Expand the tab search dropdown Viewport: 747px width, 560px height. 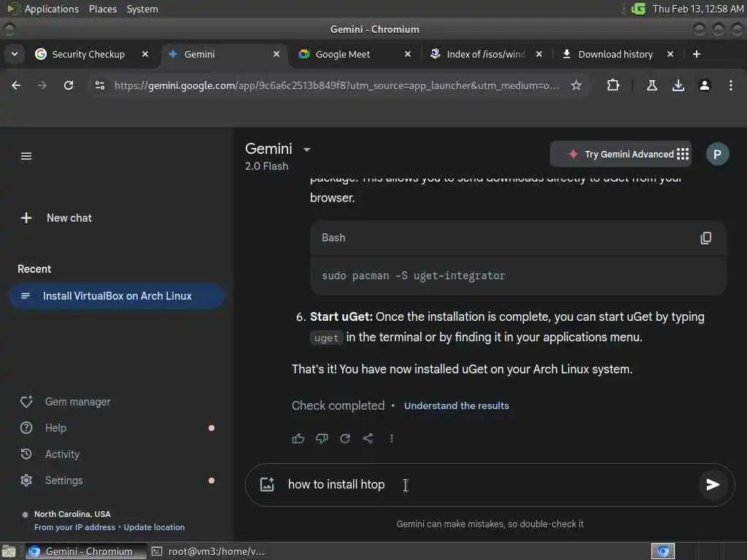15,54
